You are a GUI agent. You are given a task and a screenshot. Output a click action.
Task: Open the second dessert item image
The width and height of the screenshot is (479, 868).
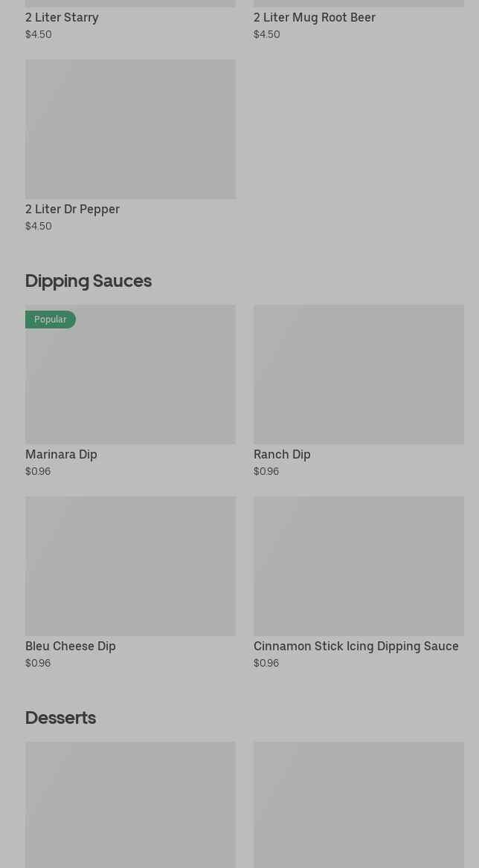(359, 804)
